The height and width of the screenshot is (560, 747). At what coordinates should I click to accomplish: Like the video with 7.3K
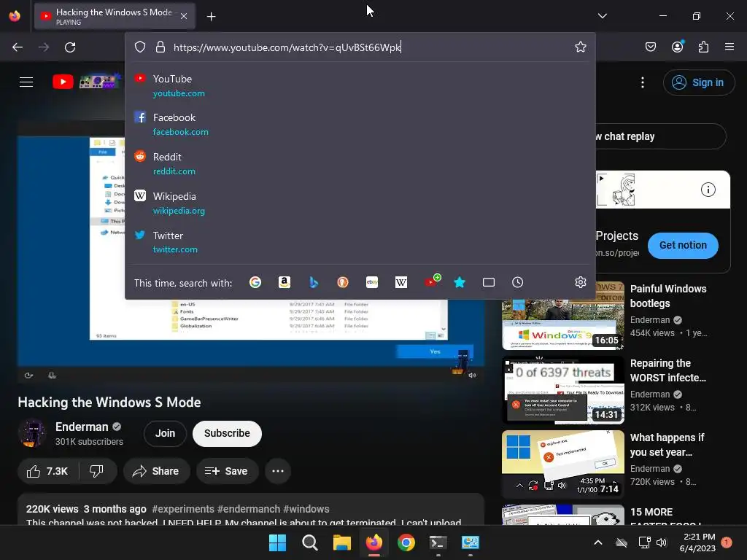(x=47, y=471)
